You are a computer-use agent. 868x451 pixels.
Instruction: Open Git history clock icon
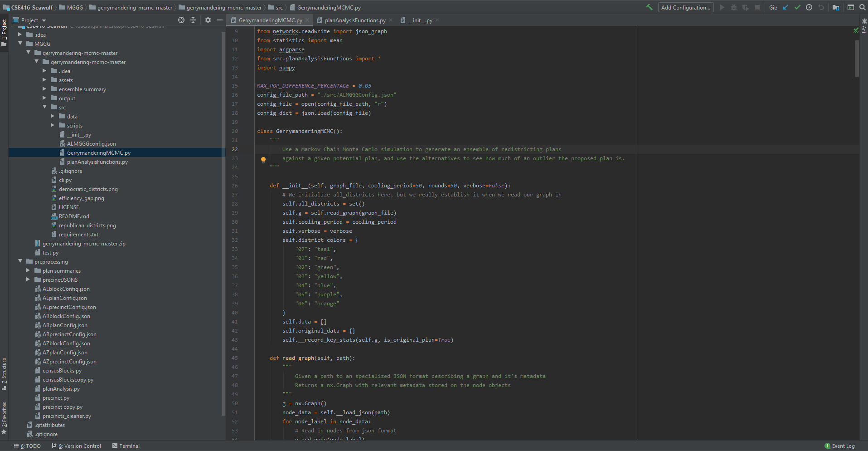pyautogui.click(x=809, y=7)
